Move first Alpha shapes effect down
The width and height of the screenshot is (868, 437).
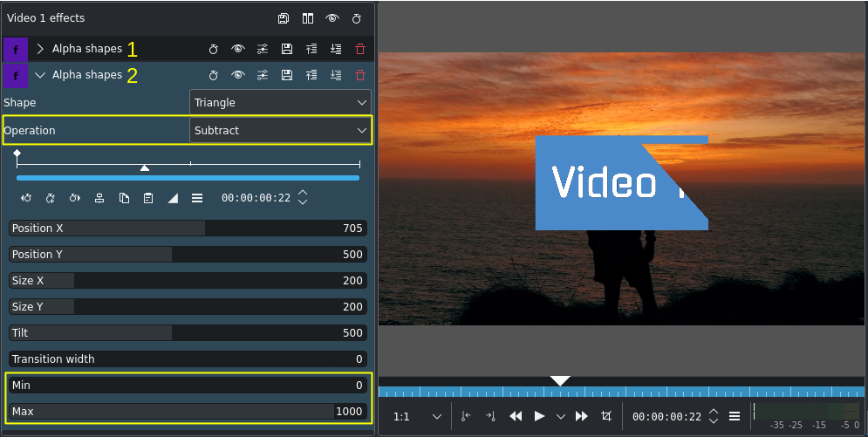pyautogui.click(x=336, y=49)
